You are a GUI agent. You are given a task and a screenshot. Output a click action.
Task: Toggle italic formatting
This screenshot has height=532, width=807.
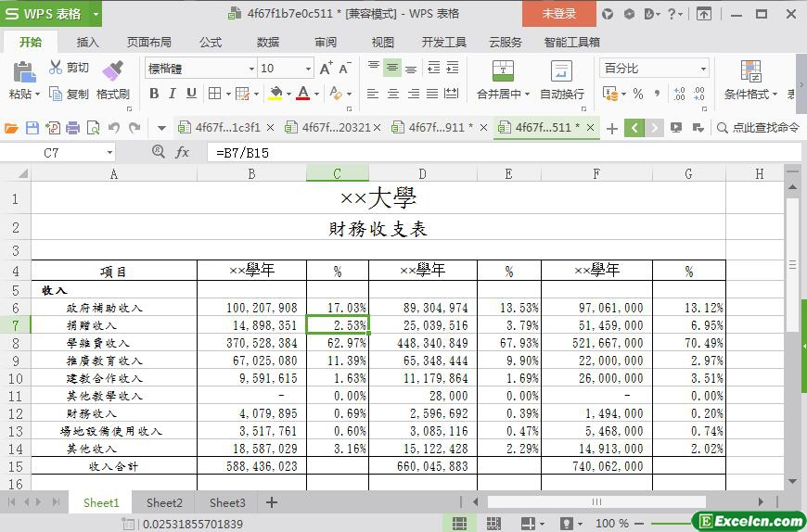point(173,94)
